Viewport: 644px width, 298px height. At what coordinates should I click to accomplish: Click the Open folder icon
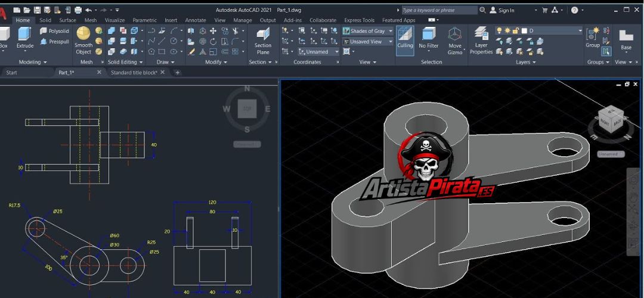click(27, 10)
